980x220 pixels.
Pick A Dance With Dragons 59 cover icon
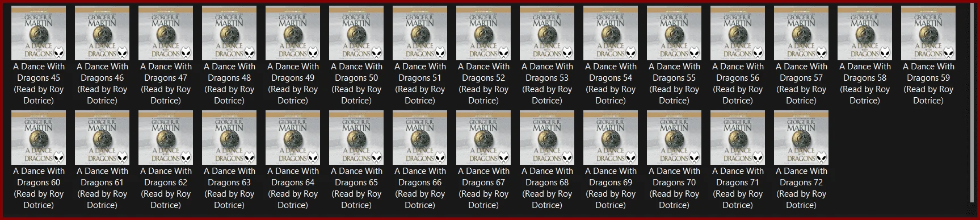[x=928, y=33]
